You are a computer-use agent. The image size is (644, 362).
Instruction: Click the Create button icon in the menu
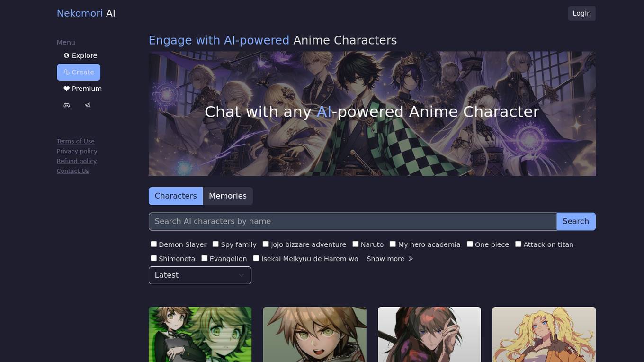tap(66, 72)
